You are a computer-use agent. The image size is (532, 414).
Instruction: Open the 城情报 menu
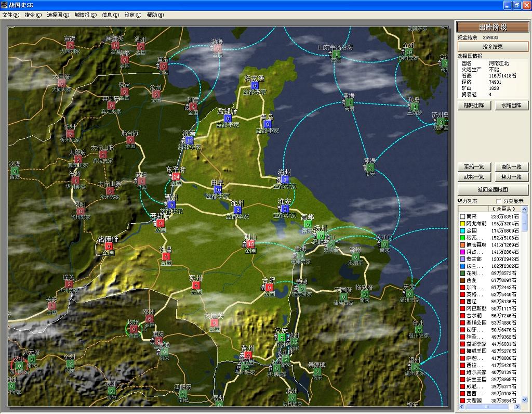(x=85, y=15)
